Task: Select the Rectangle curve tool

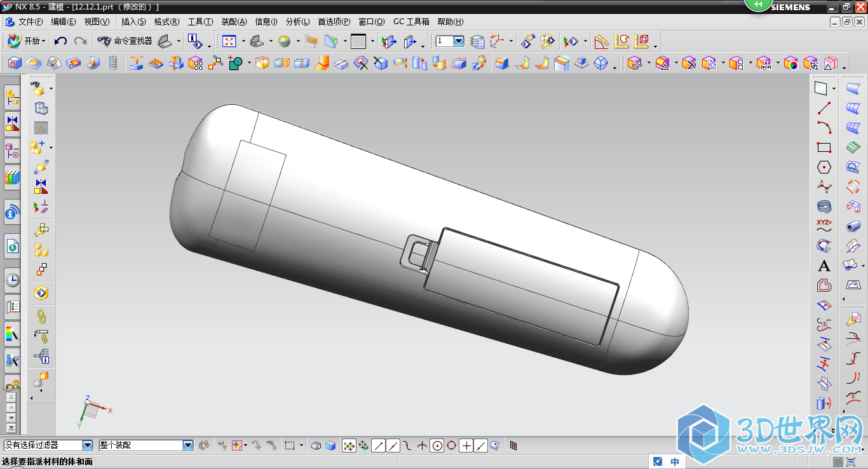Action: pos(824,147)
